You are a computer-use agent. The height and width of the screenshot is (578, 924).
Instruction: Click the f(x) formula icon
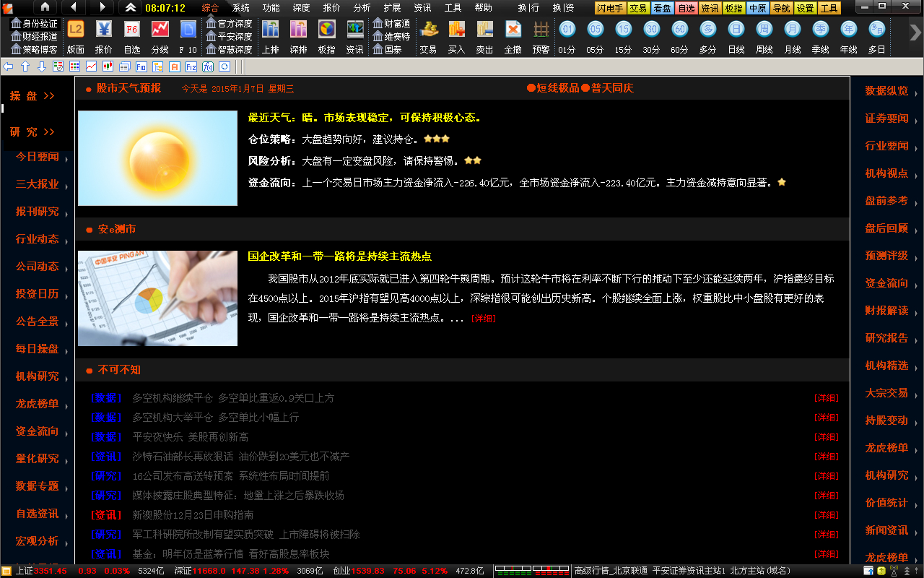(208, 66)
